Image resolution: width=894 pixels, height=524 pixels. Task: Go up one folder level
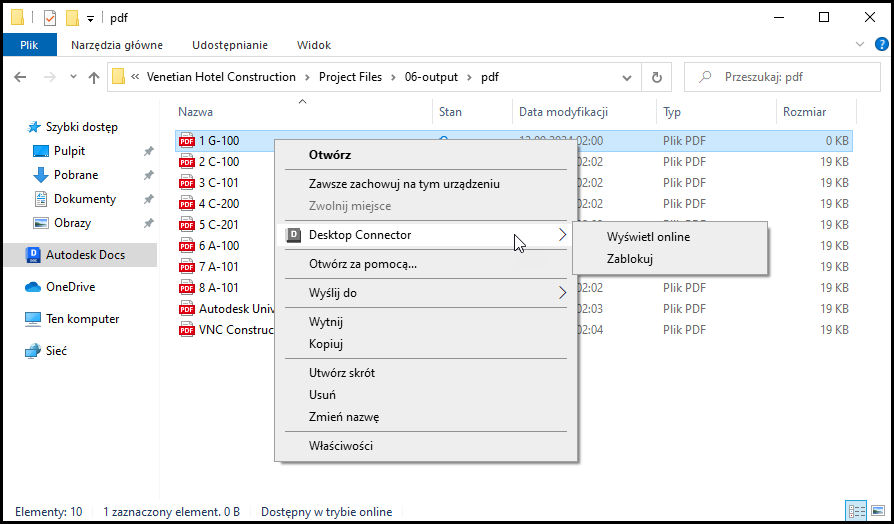(94, 78)
